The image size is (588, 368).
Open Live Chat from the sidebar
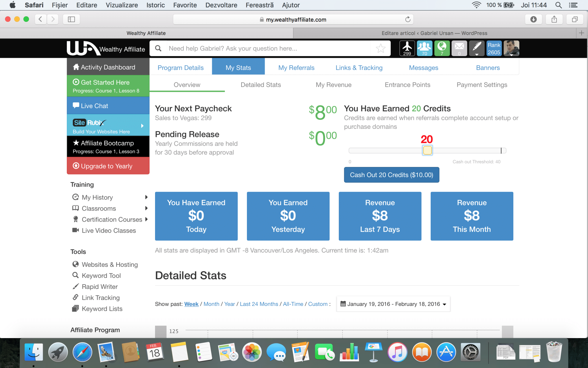pyautogui.click(x=108, y=106)
